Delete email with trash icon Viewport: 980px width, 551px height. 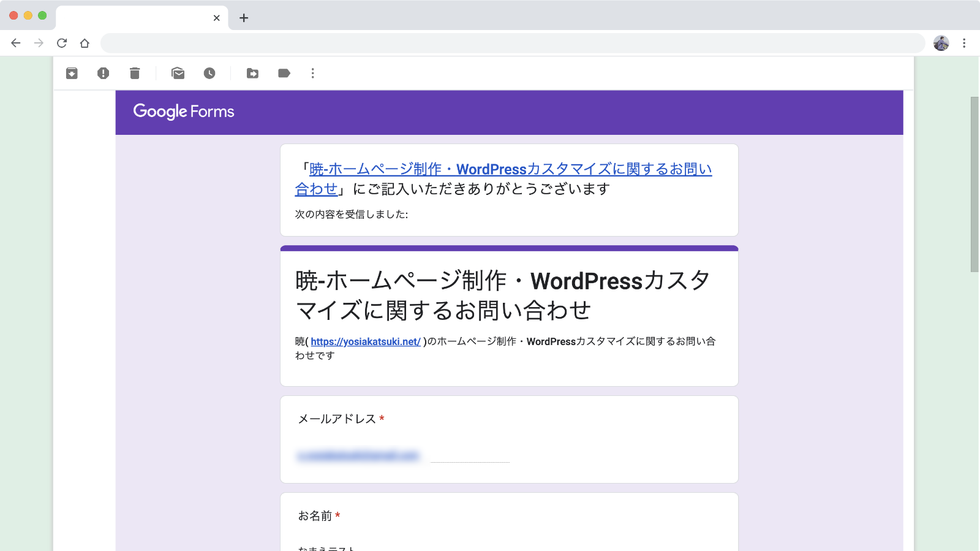135,74
